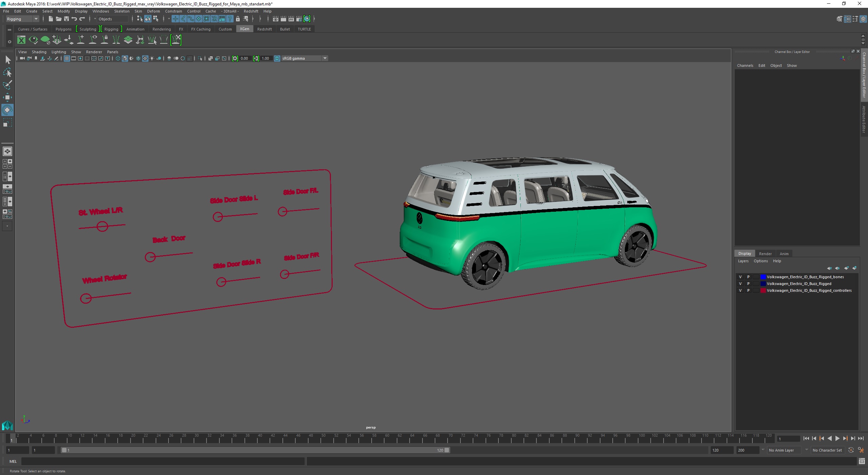Click create layer from selected icon
This screenshot has width=868, height=475.
coord(854,268)
